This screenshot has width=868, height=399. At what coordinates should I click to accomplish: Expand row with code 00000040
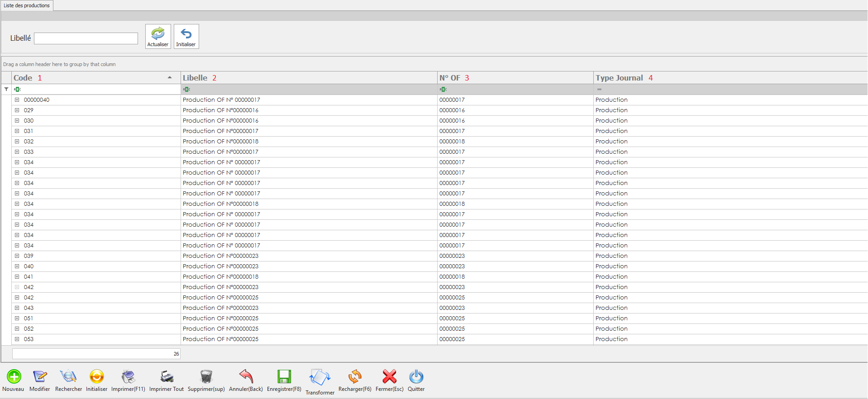pos(17,100)
